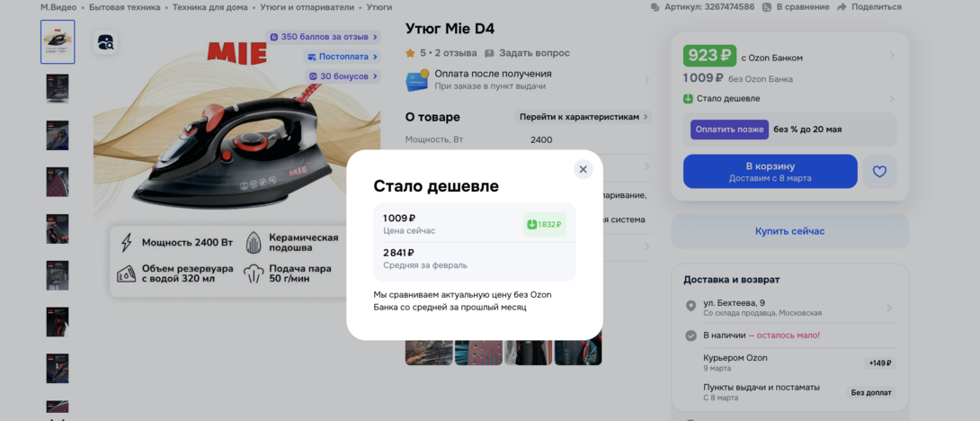
Task: Click the "Оплатить позже" button
Action: coord(729,130)
